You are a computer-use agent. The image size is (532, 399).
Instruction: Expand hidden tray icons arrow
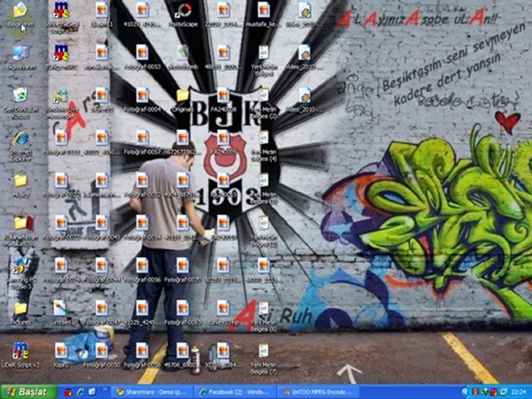click(465, 392)
